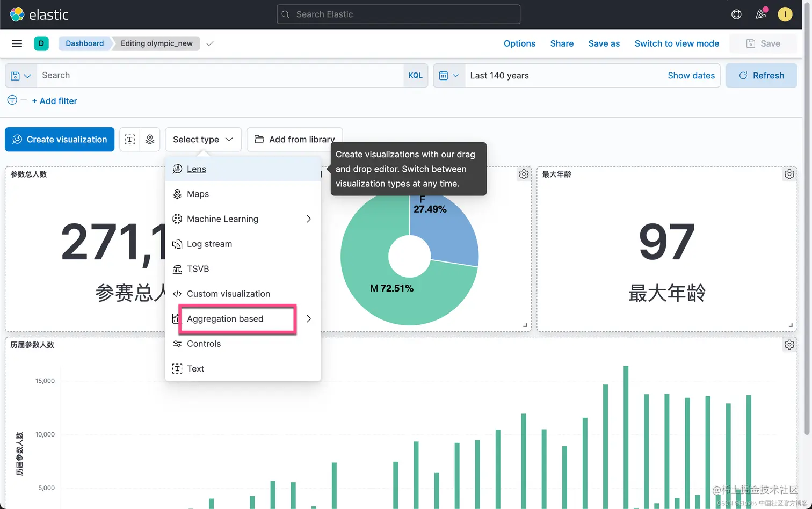Toggle KQL query language switch
Image resolution: width=812 pixels, height=509 pixels.
tap(415, 76)
